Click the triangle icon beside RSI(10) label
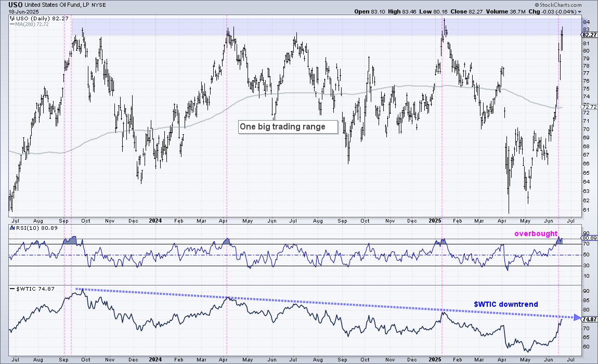 tap(12, 228)
